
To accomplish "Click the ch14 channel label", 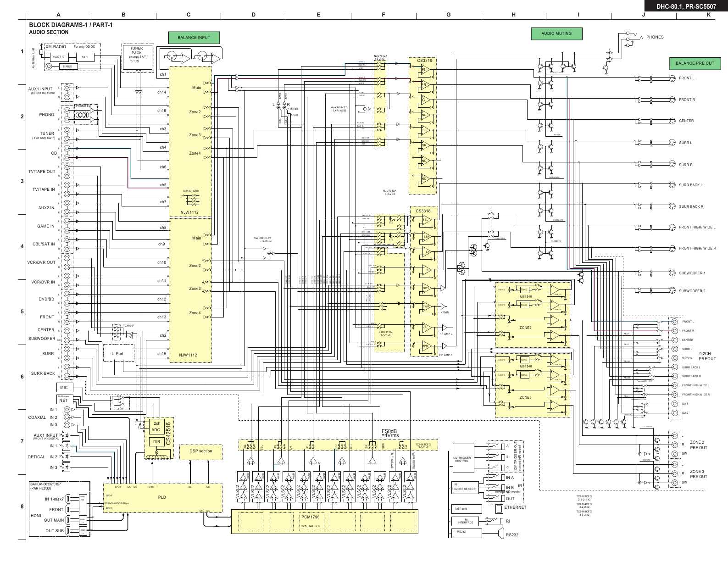I will pyautogui.click(x=161, y=92).
